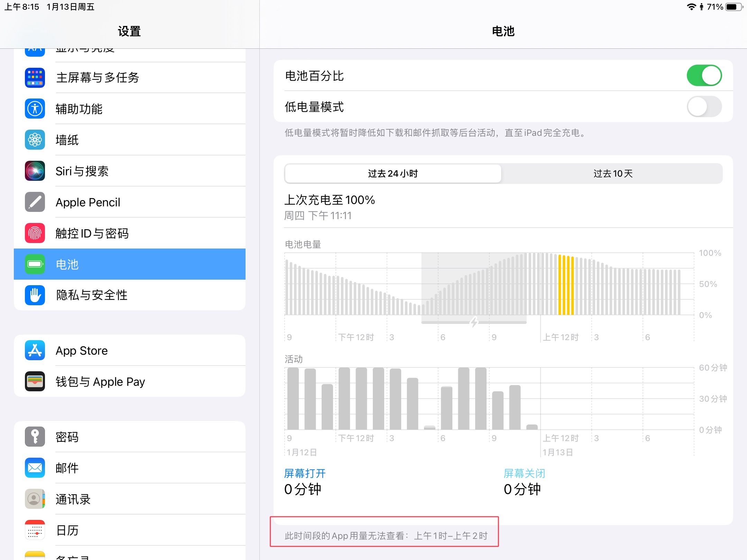Open the Mail envelope icon
This screenshot has height=560, width=747.
35,468
